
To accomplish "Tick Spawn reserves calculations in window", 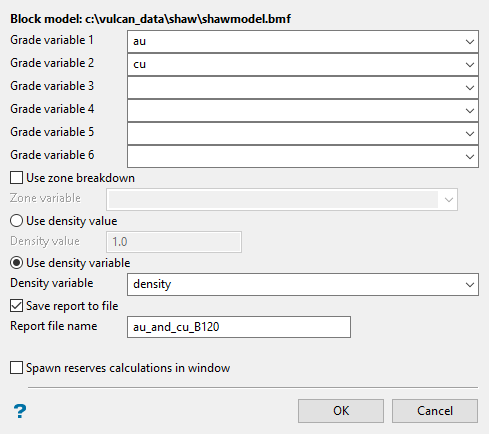I will click(x=16, y=368).
